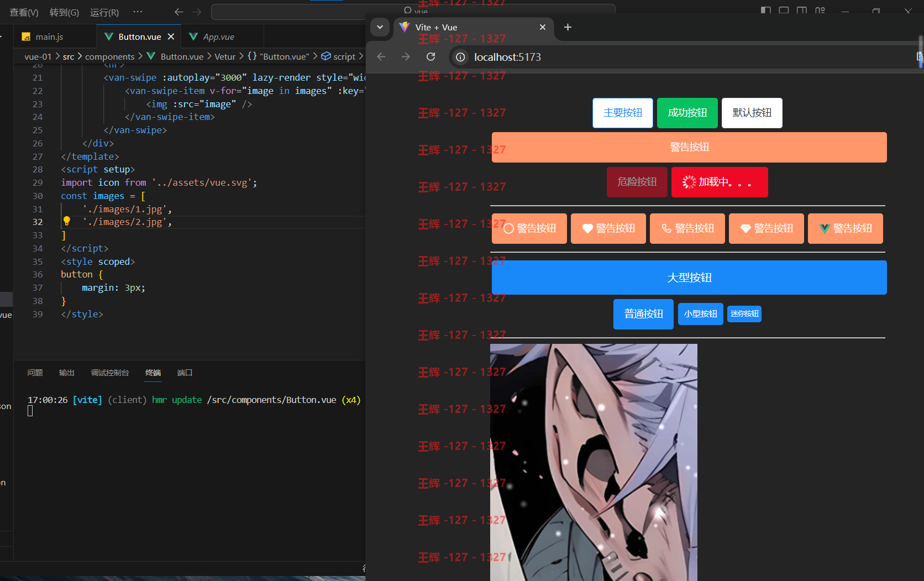Click the browser back arrow
This screenshot has width=924, height=581.
(381, 57)
